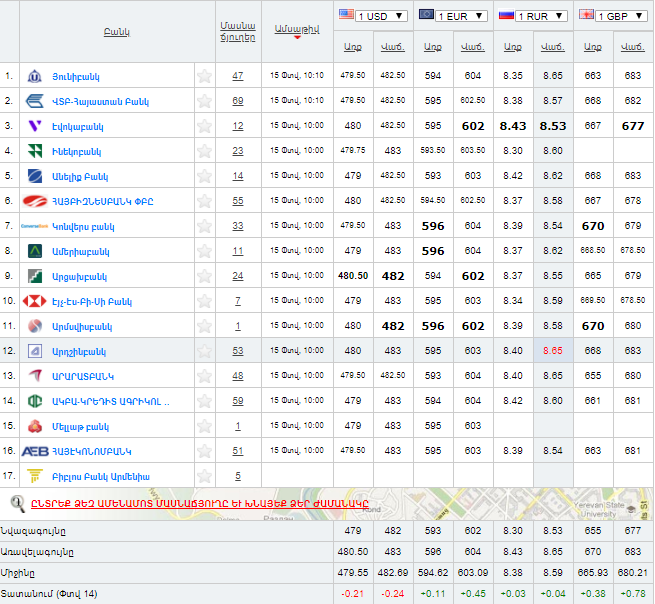Open branch count link 69 in row 2
Image resolution: width=655 pixels, height=604 pixels.
point(238,101)
